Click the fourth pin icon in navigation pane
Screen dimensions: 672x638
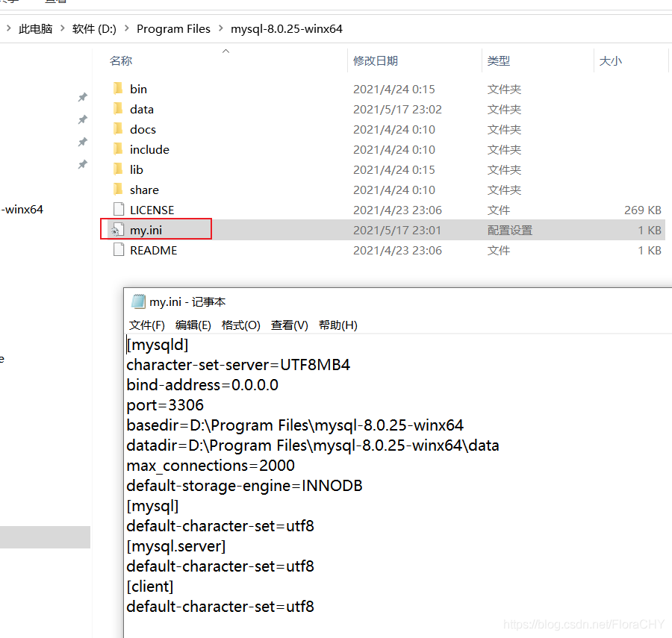(x=83, y=164)
